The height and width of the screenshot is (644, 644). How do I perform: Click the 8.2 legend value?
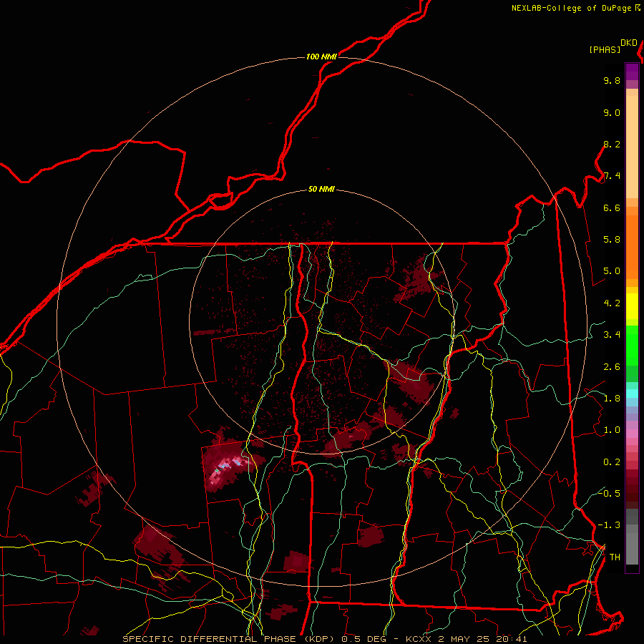tap(612, 144)
